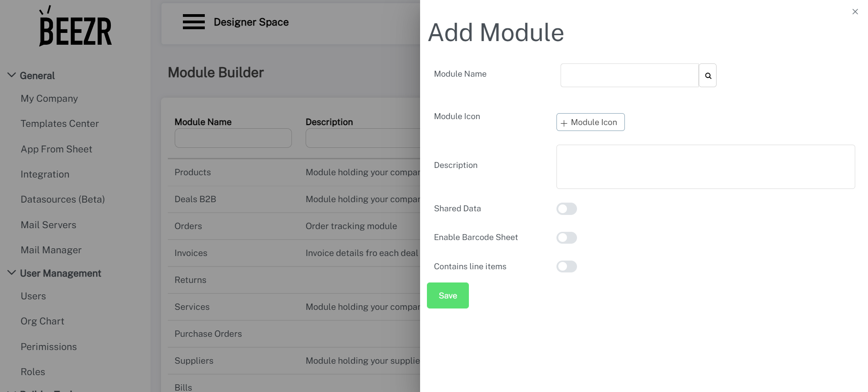Click the hamburger menu icon

point(193,22)
